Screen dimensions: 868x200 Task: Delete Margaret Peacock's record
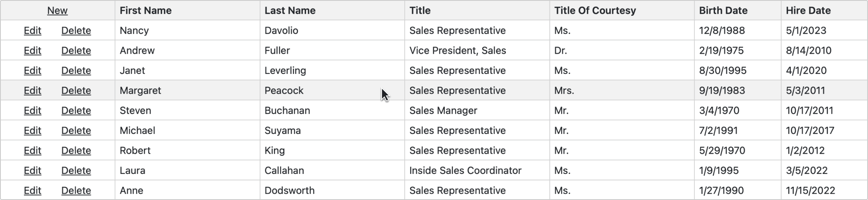76,90
